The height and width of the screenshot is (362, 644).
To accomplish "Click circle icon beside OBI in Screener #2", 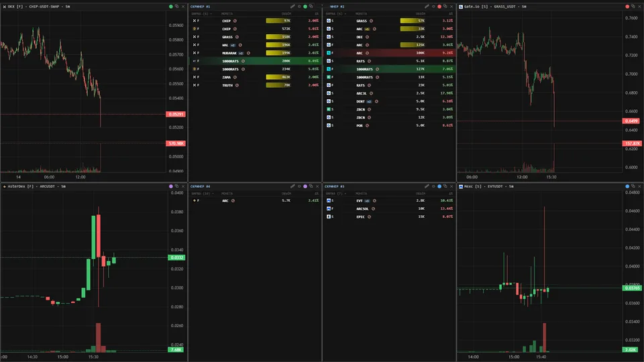I will click(x=367, y=37).
